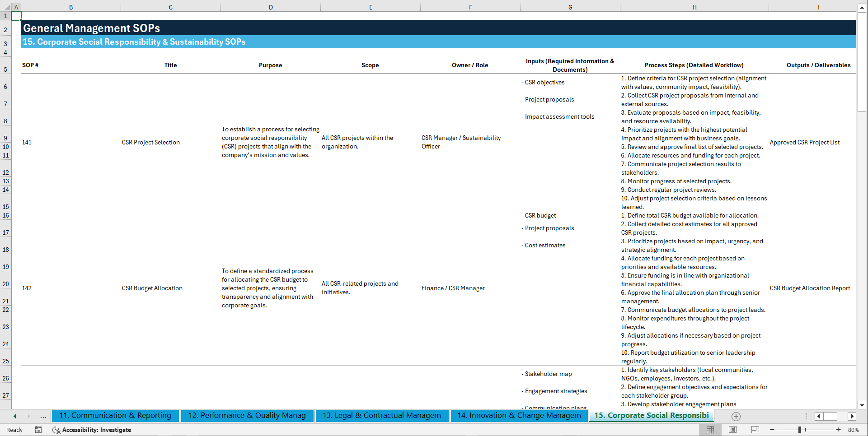Screen dimensions: 868x436
Task: Open the Communication & Reporting sheet tab
Action: (115, 415)
